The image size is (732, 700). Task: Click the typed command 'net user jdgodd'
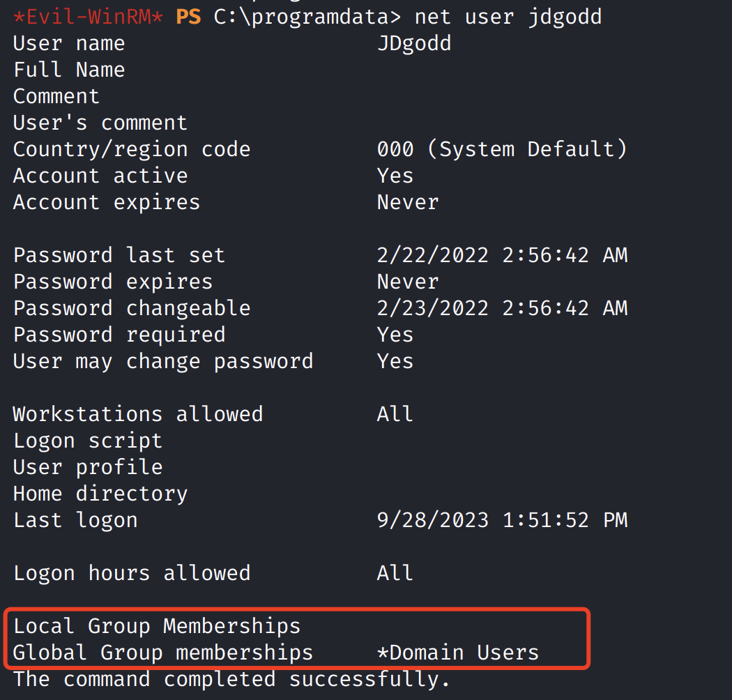508,16
